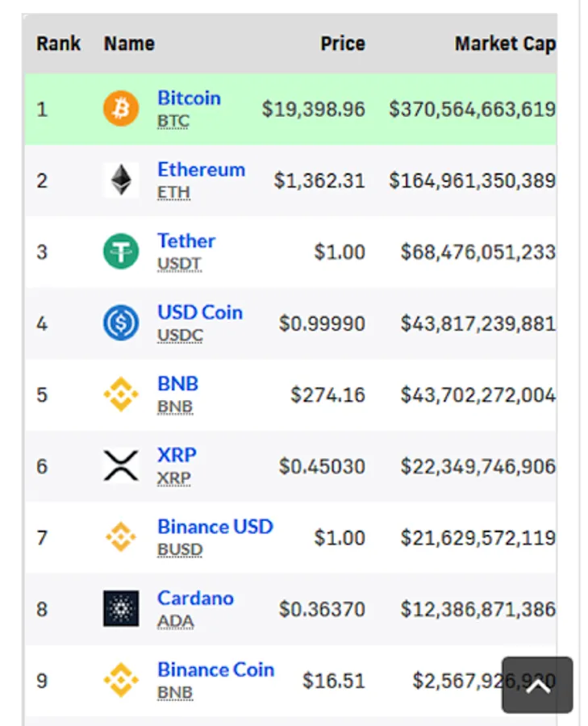Sort table by the Price column header
This screenshot has height=726, width=588.
coord(343,44)
